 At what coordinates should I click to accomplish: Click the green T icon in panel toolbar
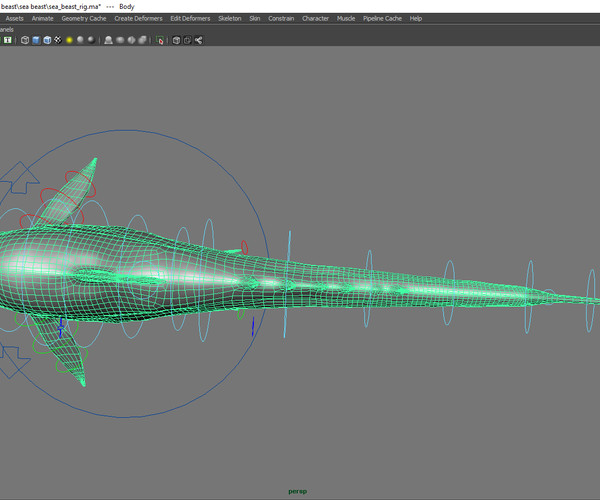tap(8, 40)
